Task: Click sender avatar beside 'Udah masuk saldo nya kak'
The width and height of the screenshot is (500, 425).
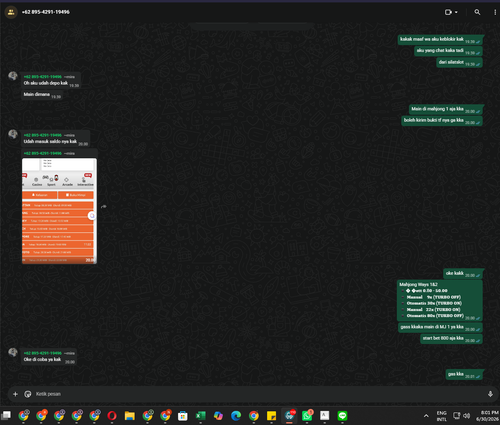Action: (13, 134)
